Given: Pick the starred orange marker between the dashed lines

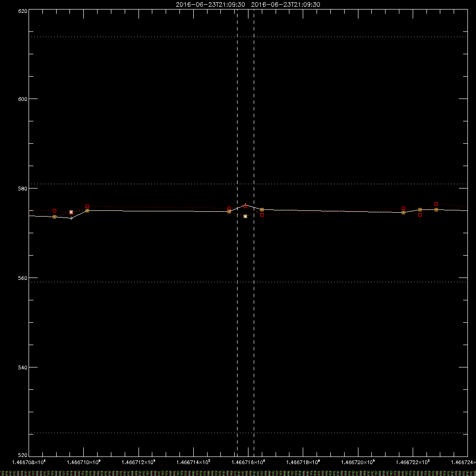Looking at the screenshot, I should coord(245,217).
